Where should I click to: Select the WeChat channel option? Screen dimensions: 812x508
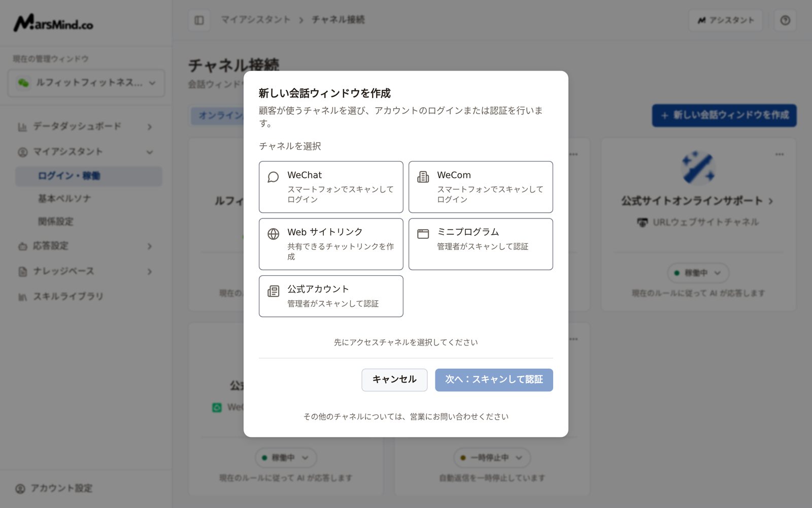[331, 187]
